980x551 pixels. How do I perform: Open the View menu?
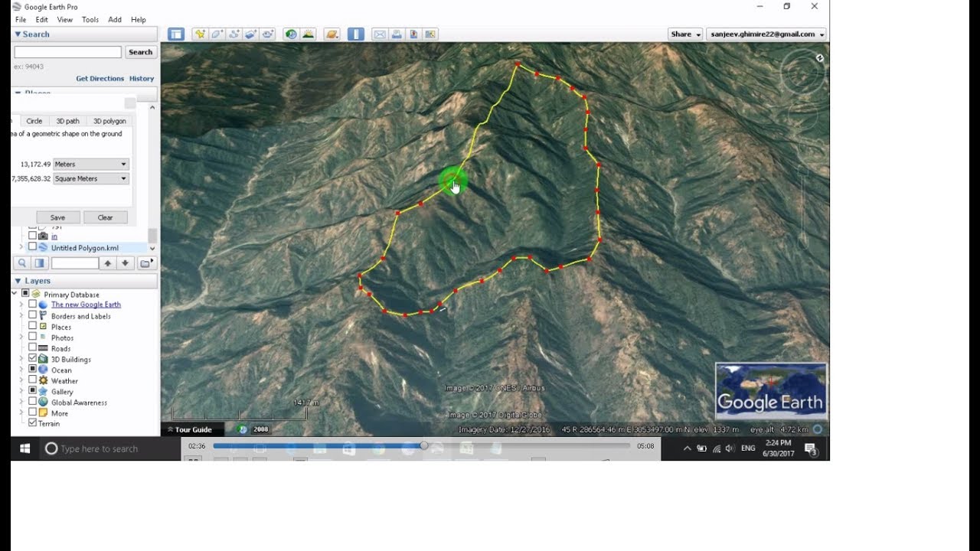pos(65,19)
